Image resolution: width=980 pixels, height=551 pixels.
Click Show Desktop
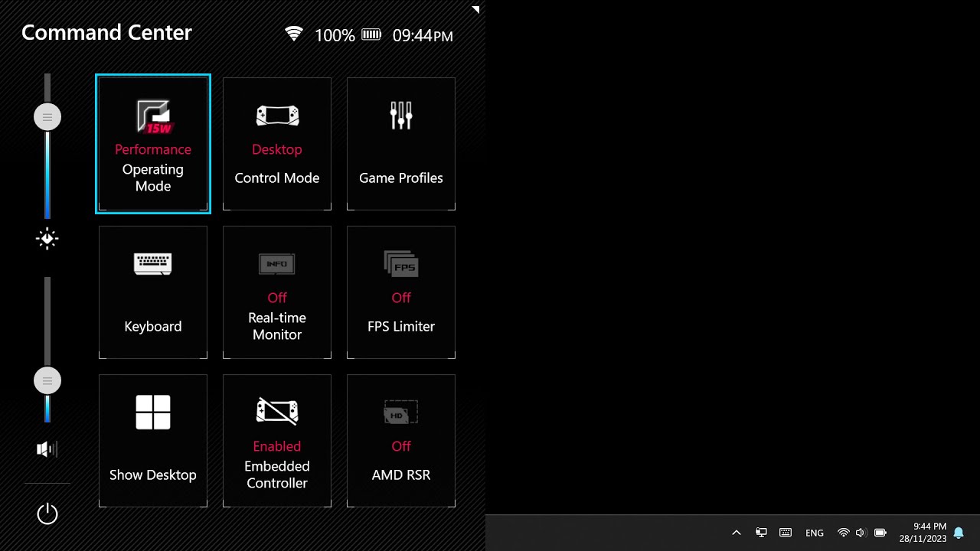[153, 441]
